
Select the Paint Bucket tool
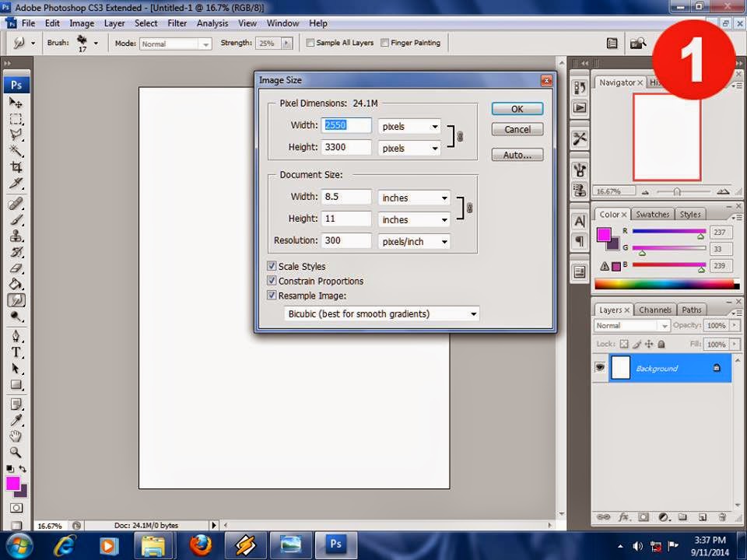(16, 285)
